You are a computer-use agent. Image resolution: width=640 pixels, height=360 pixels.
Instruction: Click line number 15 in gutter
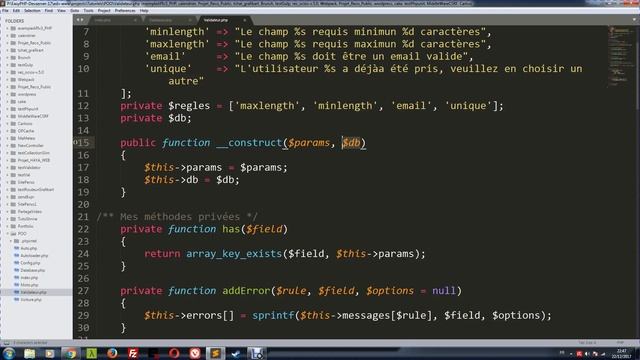(83, 142)
